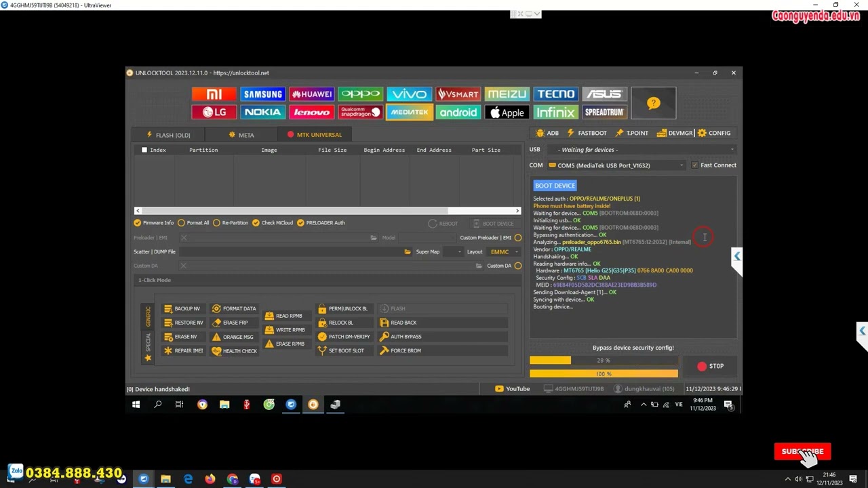Check the Index select-all checkbox

144,150
